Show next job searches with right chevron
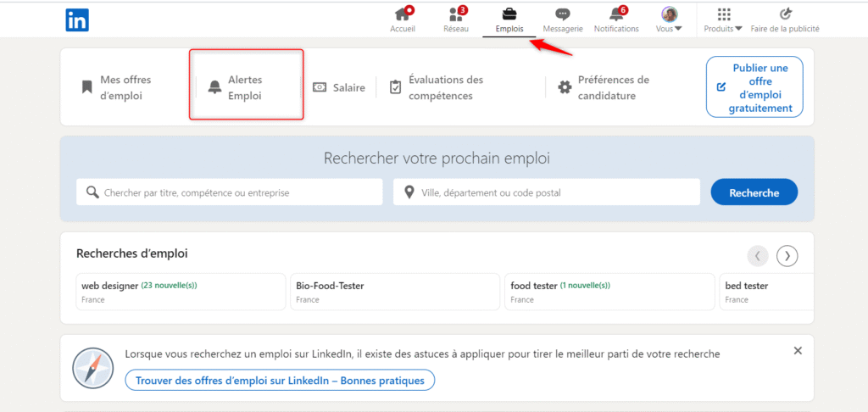The image size is (868, 412). 787,255
